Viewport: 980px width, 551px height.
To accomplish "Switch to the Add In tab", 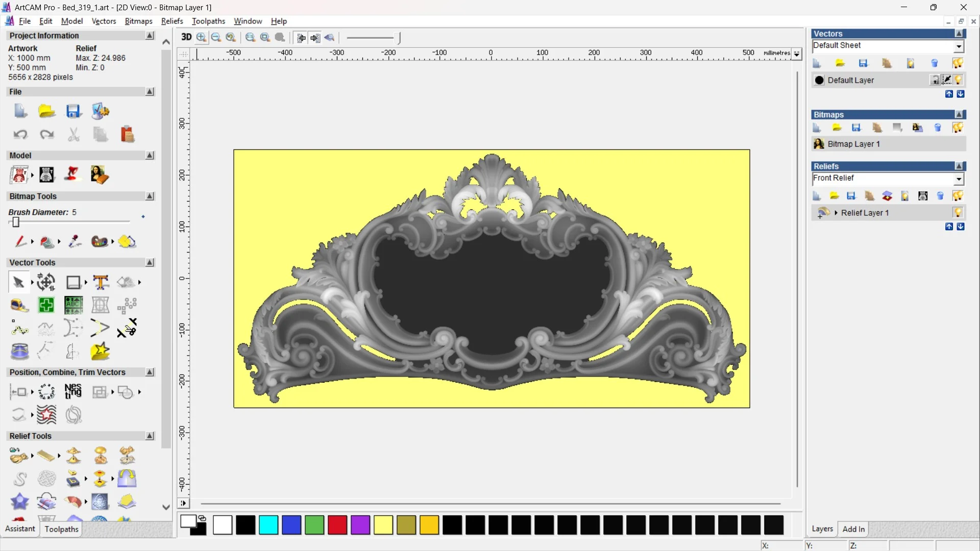I will [x=853, y=529].
